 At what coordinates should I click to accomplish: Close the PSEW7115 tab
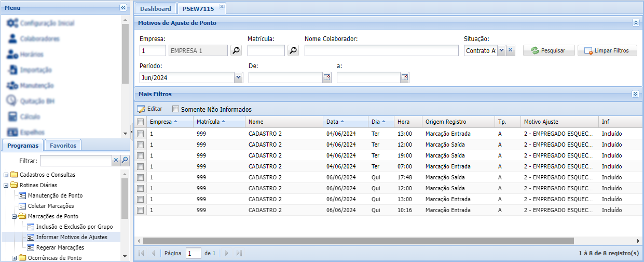pos(222,7)
